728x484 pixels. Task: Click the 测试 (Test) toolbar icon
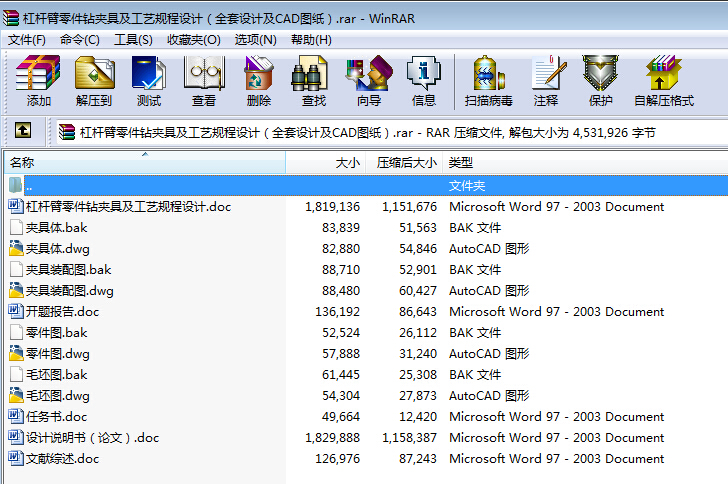149,73
